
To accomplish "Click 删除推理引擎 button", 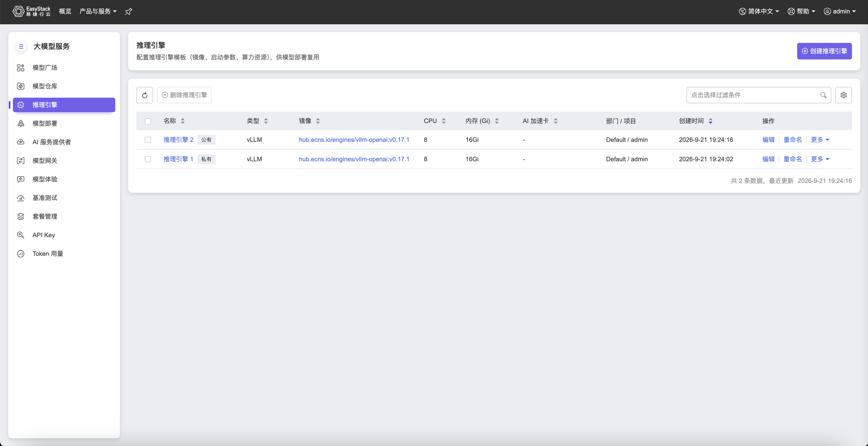I will pyautogui.click(x=184, y=95).
